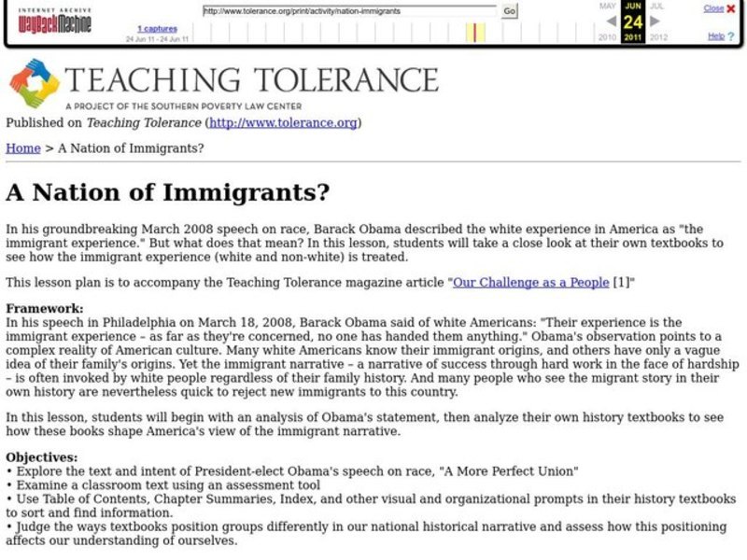Click the Go button
This screenshot has height=560, width=747.
(x=509, y=12)
